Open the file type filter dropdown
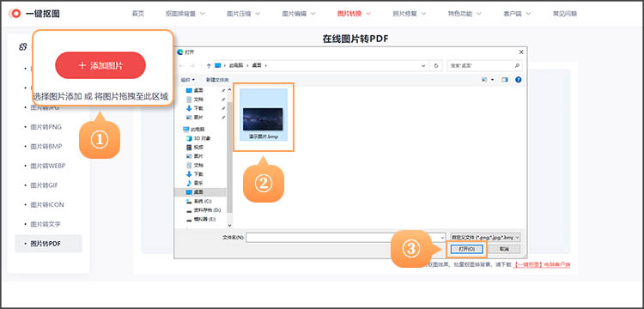This screenshot has width=644, height=309. 485,237
